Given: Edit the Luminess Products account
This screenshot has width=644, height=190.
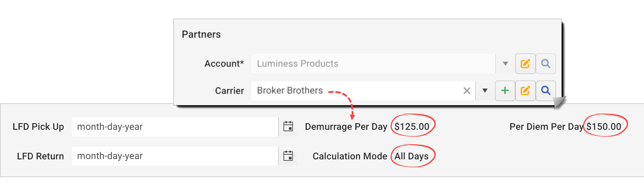Looking at the screenshot, I should [525, 63].
